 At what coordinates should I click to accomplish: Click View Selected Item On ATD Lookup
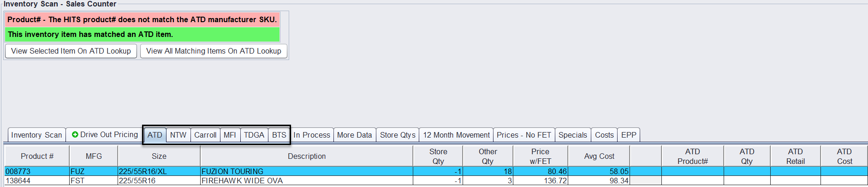[71, 51]
